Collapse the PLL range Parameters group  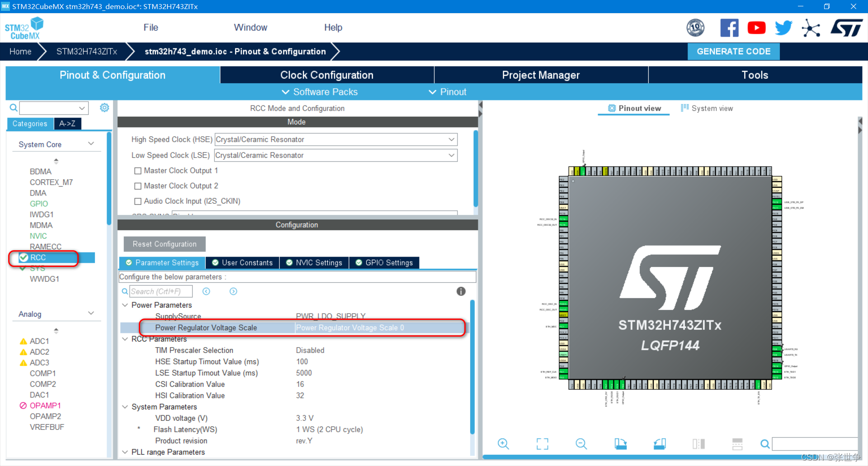click(125, 452)
